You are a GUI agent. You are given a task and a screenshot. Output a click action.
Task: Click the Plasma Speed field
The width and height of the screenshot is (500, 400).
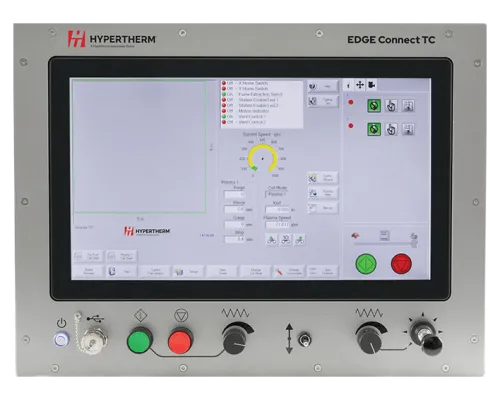tap(277, 225)
